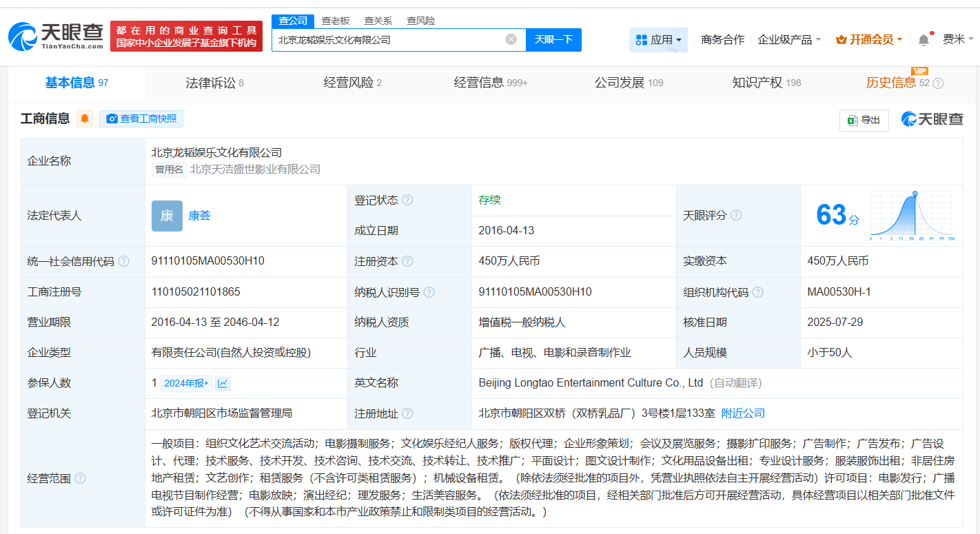The height and width of the screenshot is (534, 980).
Task: Click the camera icon on 查看工商快照
Action: [x=112, y=119]
